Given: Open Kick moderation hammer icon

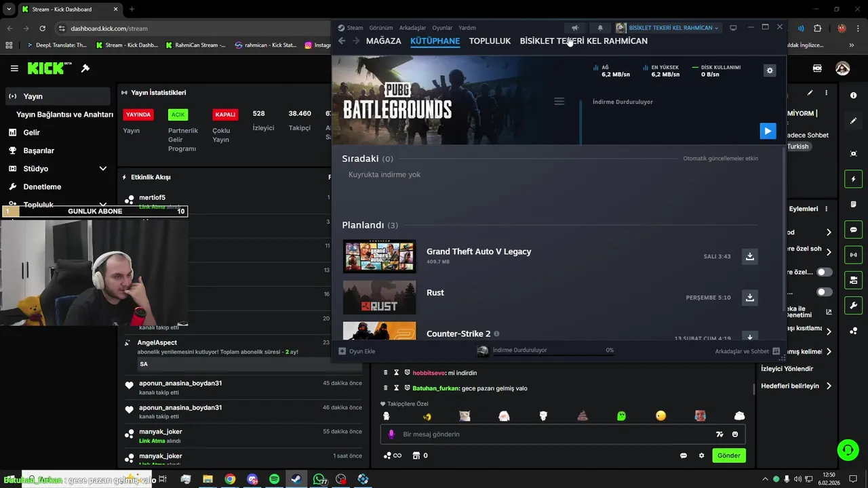Looking at the screenshot, I should [x=85, y=68].
